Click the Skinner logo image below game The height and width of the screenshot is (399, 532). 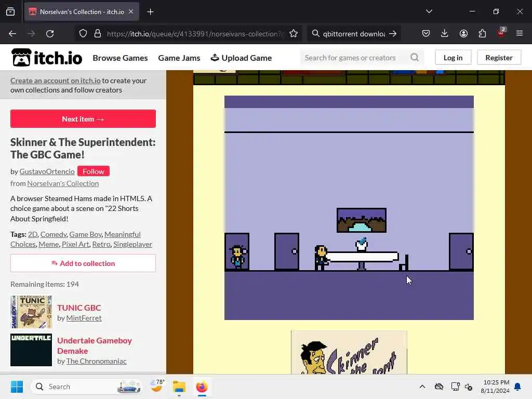(x=349, y=353)
